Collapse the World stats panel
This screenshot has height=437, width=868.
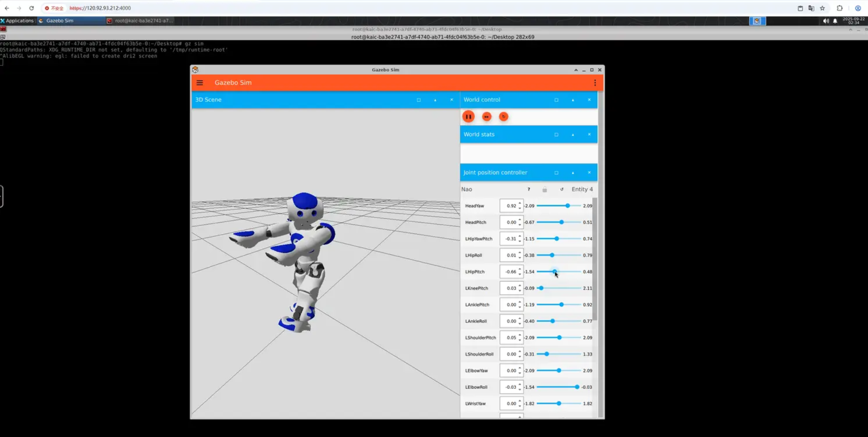572,135
